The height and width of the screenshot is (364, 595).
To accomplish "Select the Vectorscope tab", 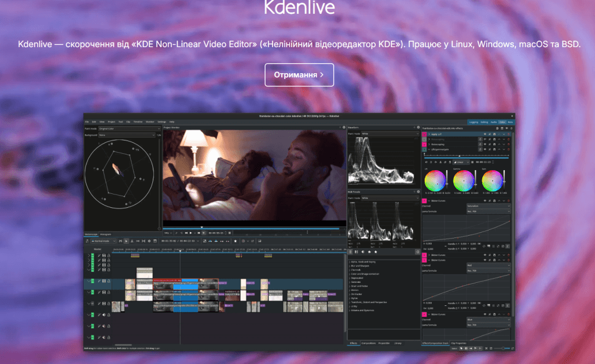I will click(91, 235).
